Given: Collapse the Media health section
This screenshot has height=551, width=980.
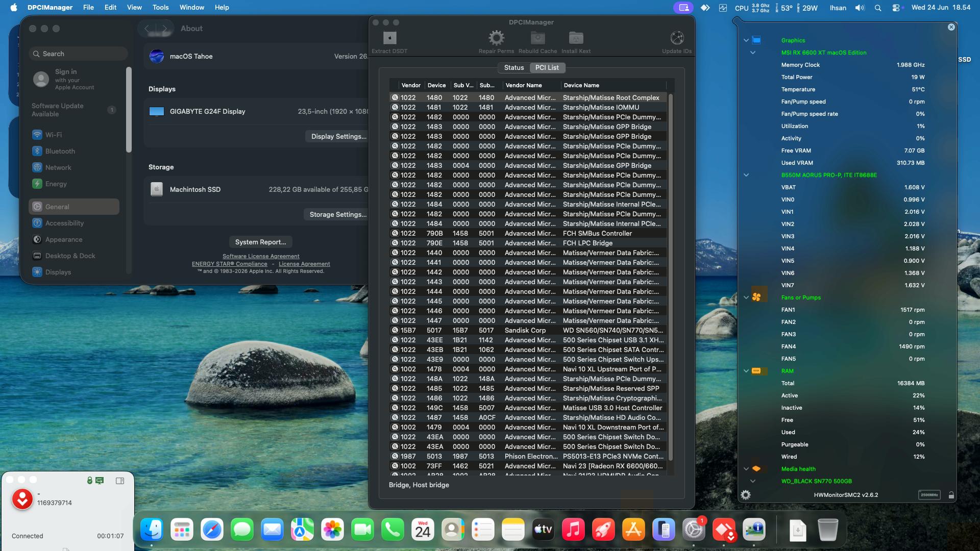Looking at the screenshot, I should click(x=746, y=469).
